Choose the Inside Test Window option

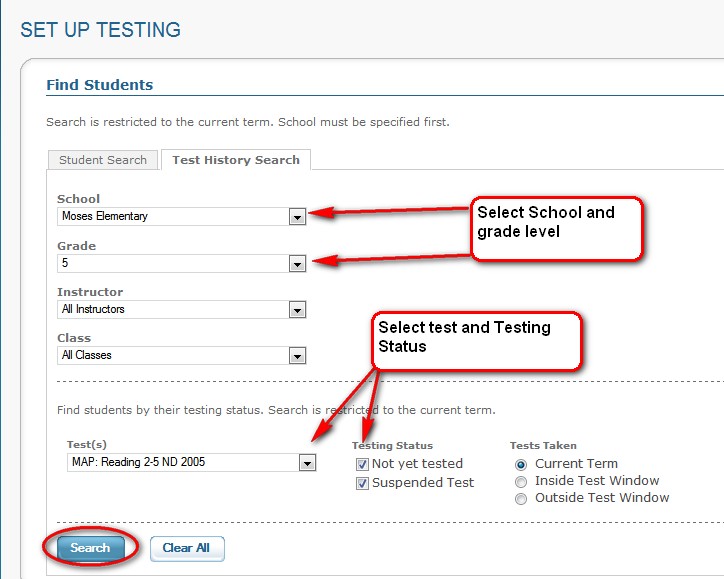click(520, 481)
